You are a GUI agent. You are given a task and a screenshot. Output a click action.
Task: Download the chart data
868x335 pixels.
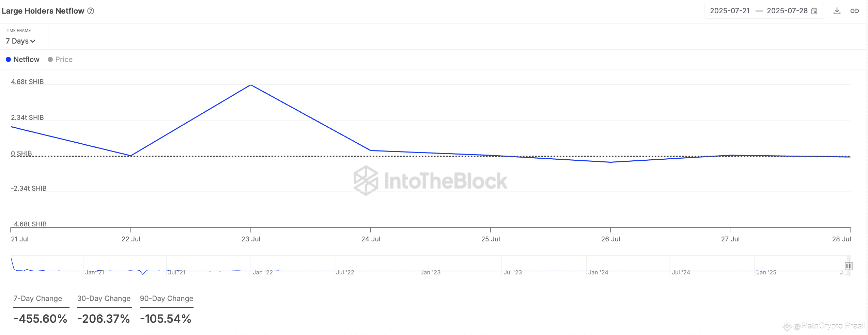[x=837, y=11]
